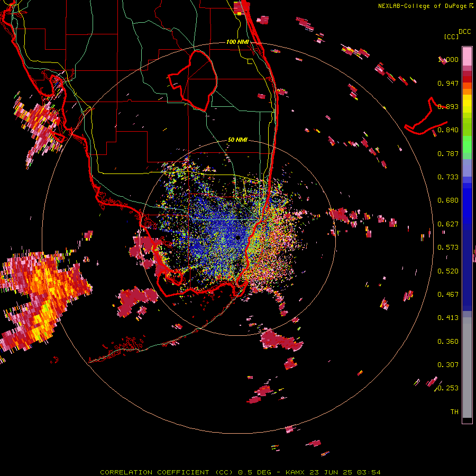Click the 50 NMI range ring label

tap(237, 140)
